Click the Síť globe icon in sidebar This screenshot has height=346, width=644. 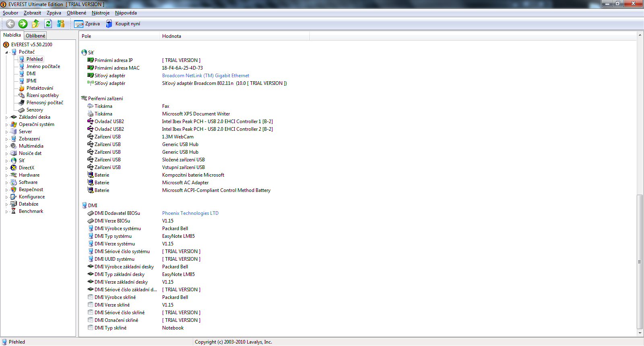pyautogui.click(x=14, y=161)
